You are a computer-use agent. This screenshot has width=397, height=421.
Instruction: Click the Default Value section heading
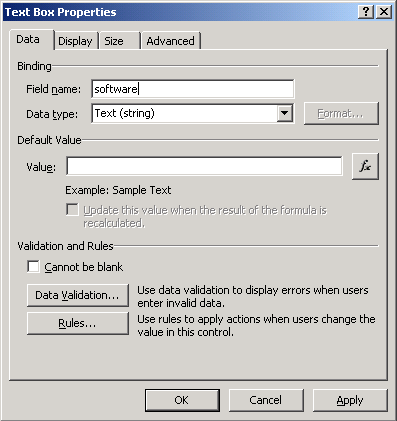pos(49,140)
